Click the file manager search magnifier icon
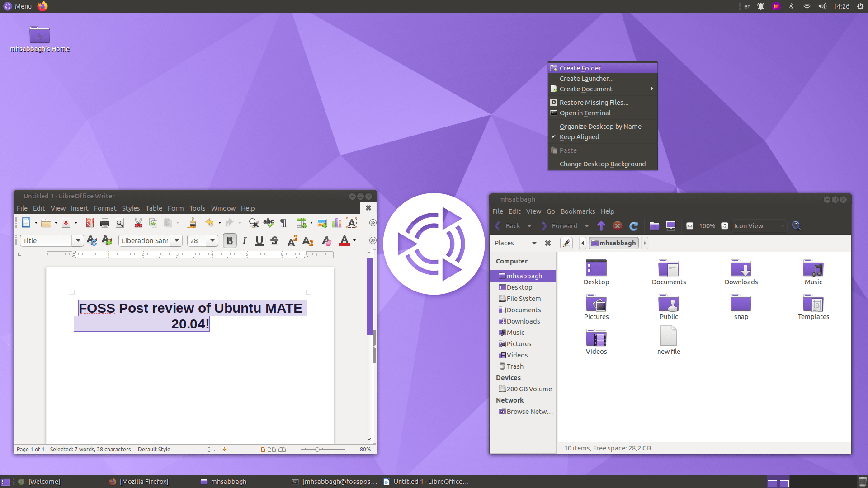 796,226
